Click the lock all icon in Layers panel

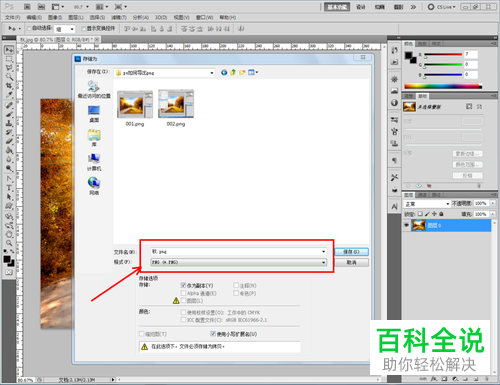click(441, 214)
